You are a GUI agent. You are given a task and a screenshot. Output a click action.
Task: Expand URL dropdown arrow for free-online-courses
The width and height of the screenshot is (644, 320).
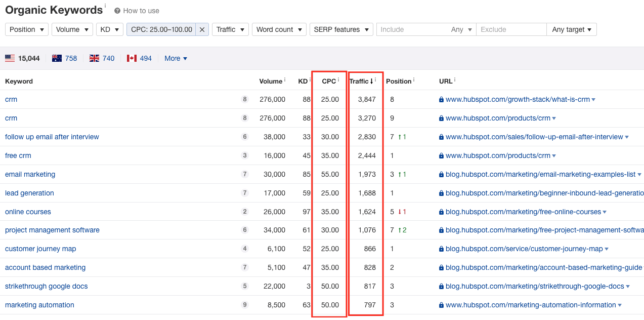coord(605,212)
